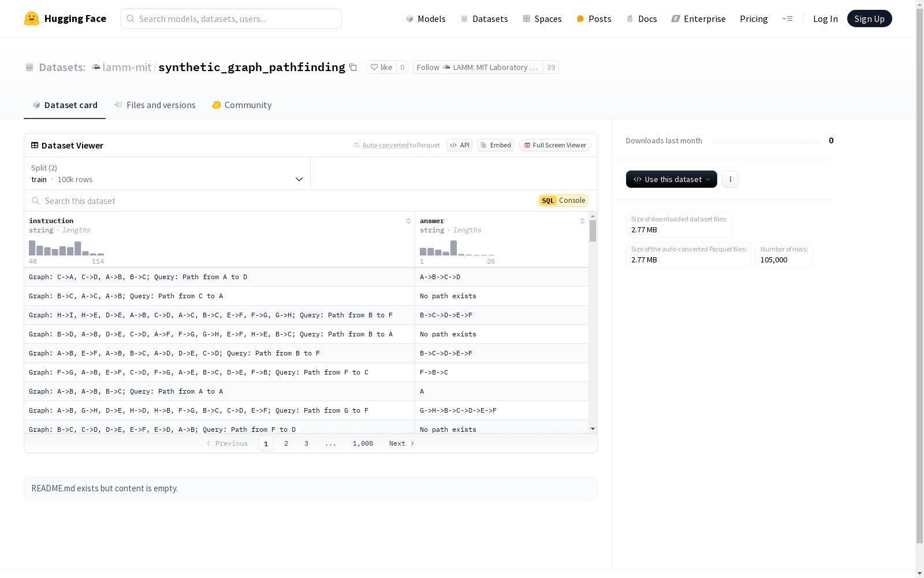
Task: Click the three-dot more options button
Action: (731, 179)
